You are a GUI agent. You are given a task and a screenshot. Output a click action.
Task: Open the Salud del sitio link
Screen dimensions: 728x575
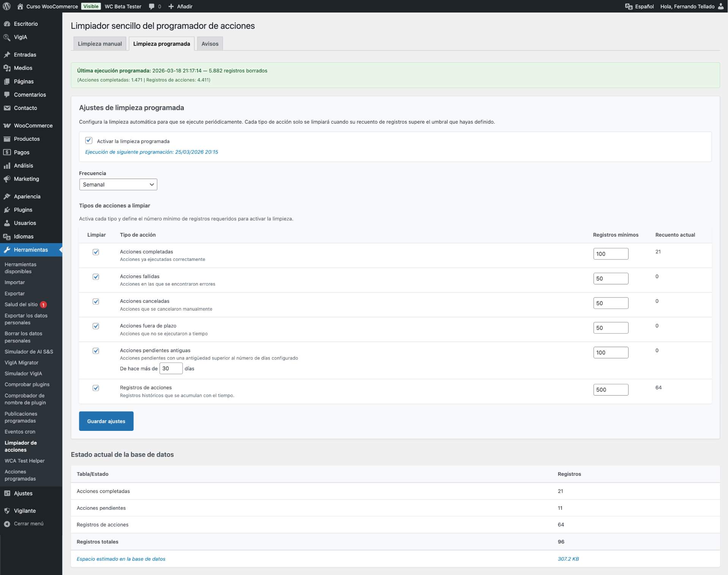[21, 304]
